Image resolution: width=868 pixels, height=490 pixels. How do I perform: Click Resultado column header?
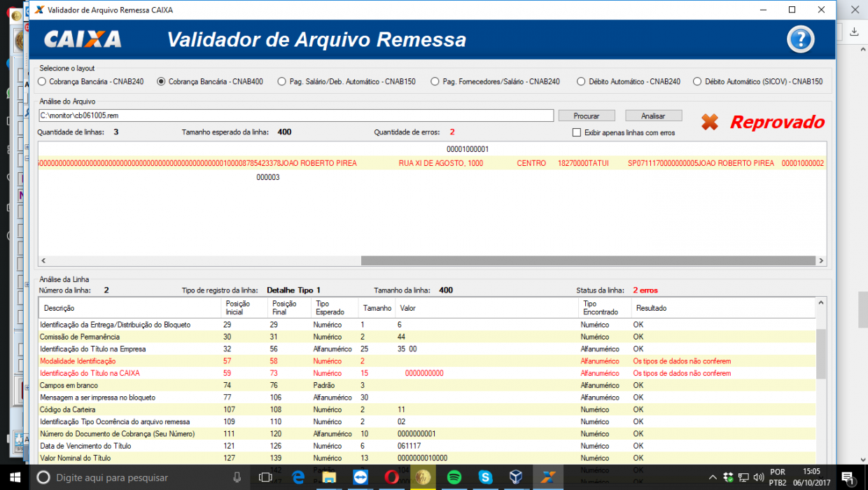coord(723,308)
